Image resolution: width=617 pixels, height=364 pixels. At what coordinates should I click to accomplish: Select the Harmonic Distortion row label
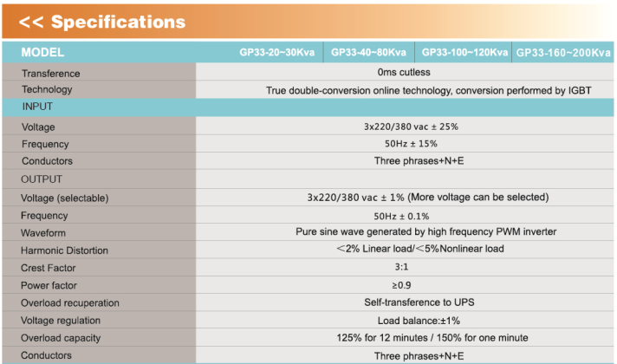(64, 250)
